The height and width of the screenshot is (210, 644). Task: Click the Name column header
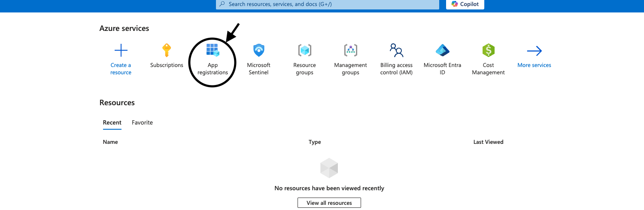coord(110,142)
